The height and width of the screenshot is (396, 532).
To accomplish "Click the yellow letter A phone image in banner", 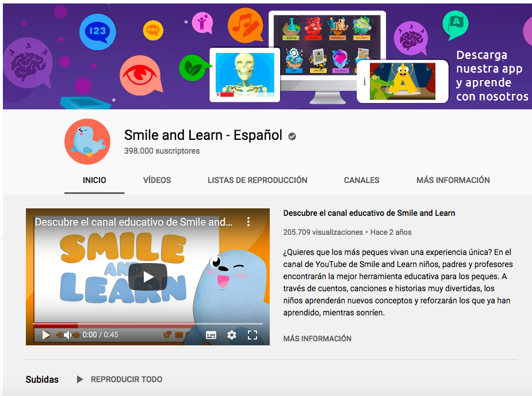I will 403,81.
